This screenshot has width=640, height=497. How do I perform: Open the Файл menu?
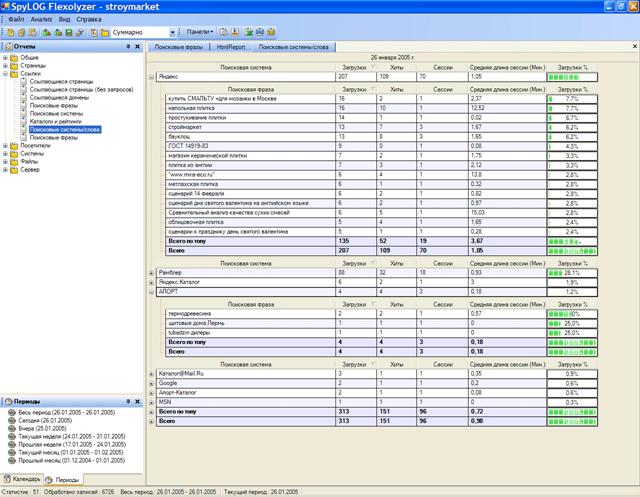tap(16, 19)
